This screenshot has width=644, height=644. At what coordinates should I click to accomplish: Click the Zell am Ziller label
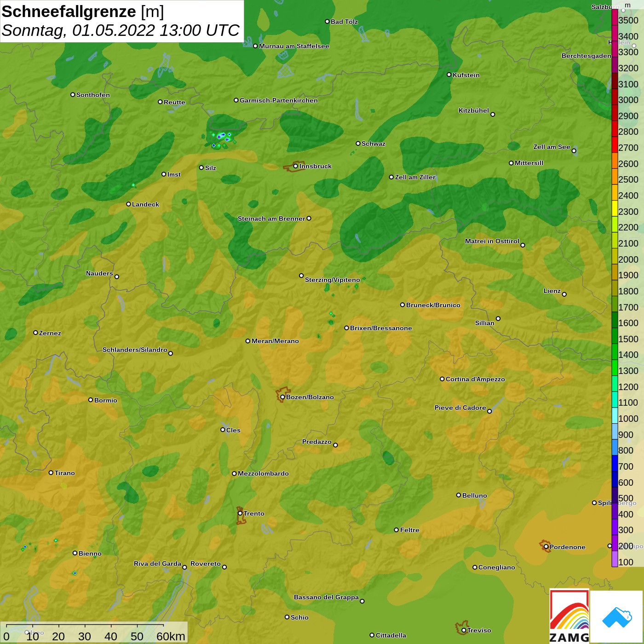(x=415, y=177)
